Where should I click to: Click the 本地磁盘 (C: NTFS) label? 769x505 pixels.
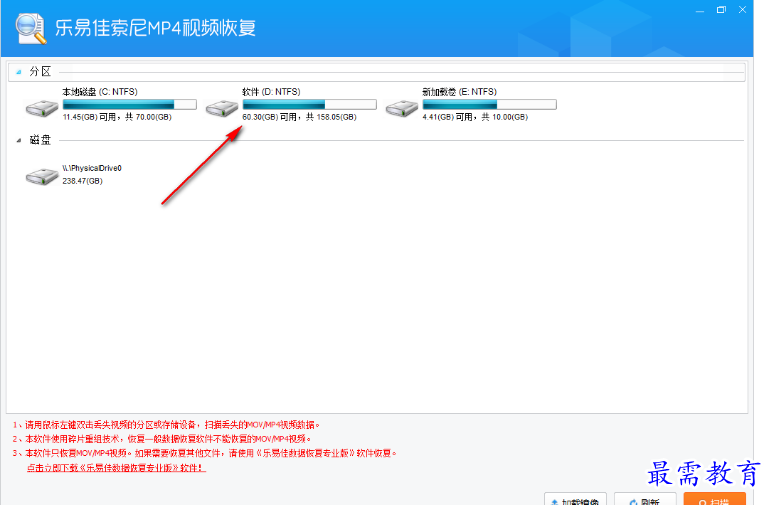coord(100,92)
